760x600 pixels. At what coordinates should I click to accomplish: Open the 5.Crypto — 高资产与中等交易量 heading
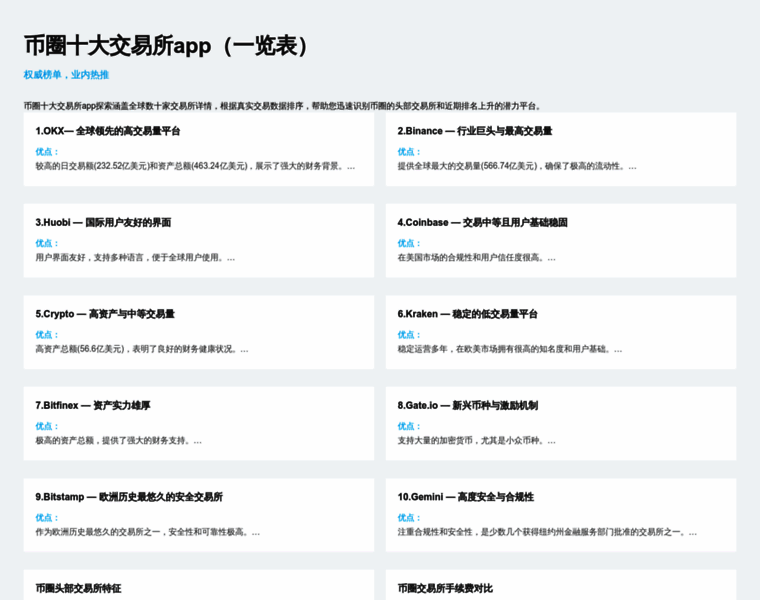point(105,314)
